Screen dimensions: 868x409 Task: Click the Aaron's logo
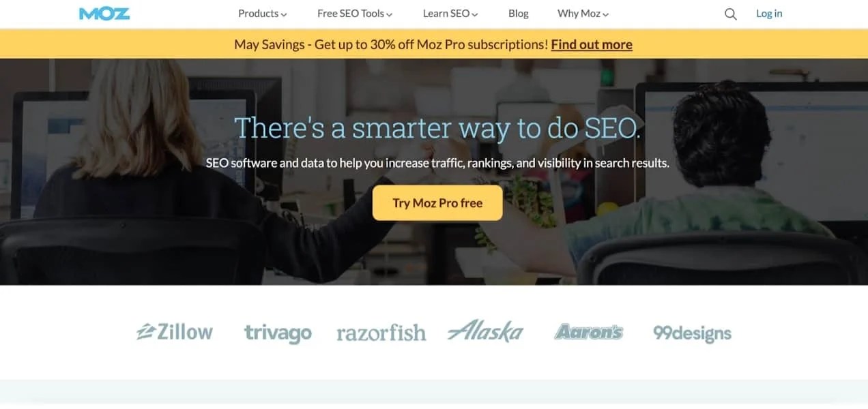coord(588,331)
